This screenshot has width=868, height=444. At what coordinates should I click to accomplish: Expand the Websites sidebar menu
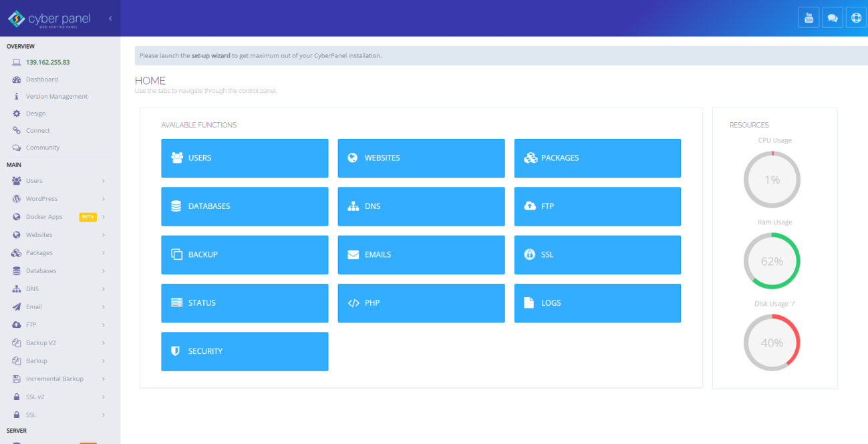pyautogui.click(x=60, y=235)
